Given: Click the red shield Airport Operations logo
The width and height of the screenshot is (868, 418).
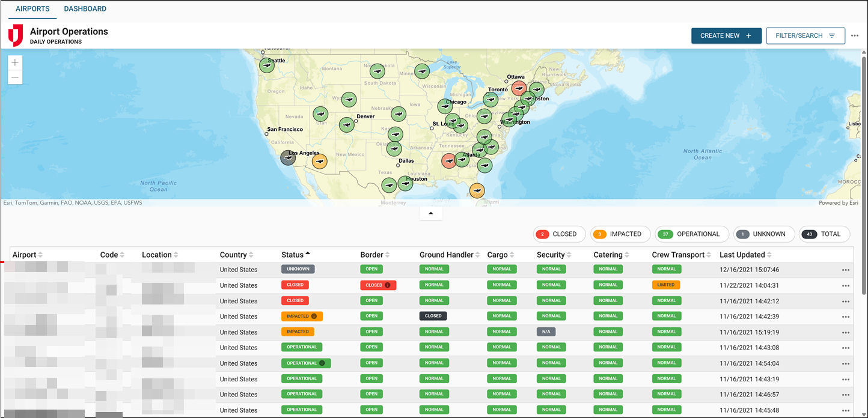Looking at the screenshot, I should click(x=15, y=35).
